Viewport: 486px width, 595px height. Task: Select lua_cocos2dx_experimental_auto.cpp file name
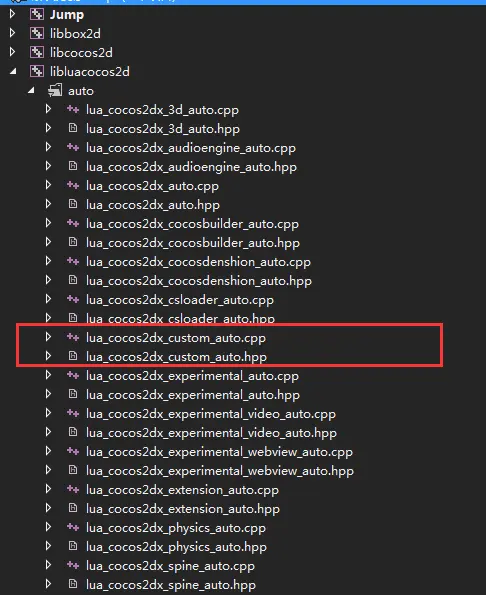pyautogui.click(x=192, y=376)
